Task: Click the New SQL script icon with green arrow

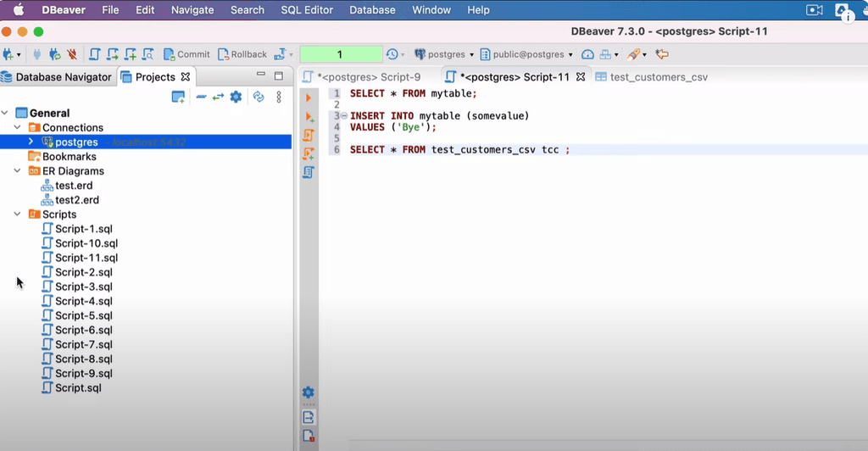Action: point(113,54)
